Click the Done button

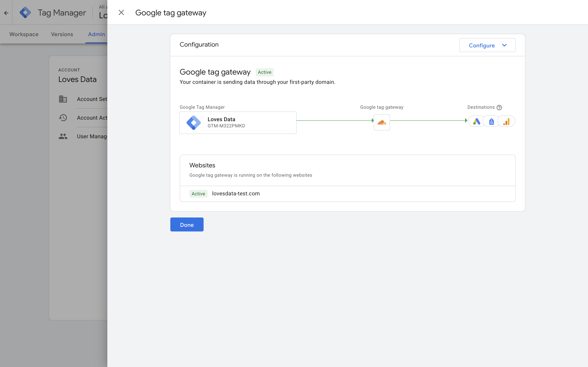187,224
